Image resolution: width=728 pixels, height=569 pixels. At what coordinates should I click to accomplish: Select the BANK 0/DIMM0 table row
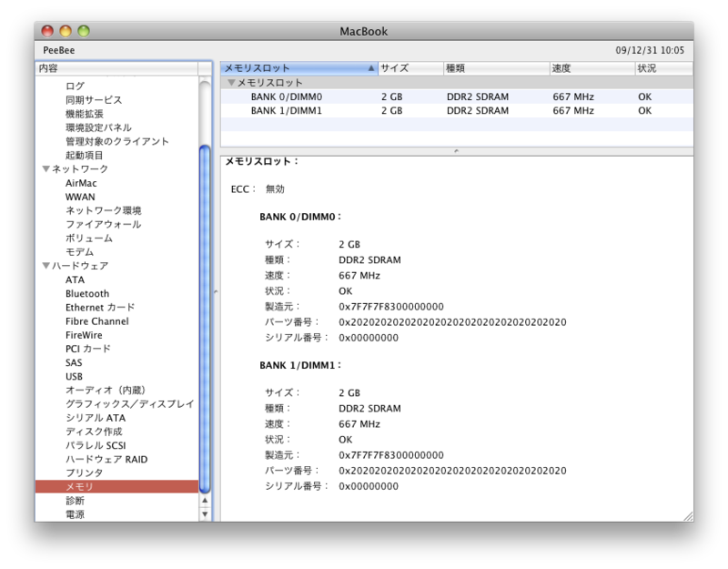click(457, 97)
